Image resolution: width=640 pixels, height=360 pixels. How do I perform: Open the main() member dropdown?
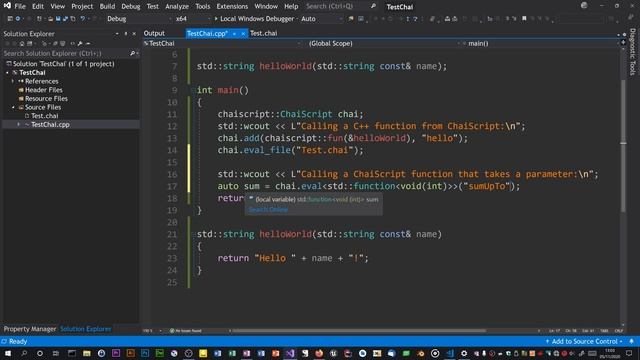tap(540, 43)
